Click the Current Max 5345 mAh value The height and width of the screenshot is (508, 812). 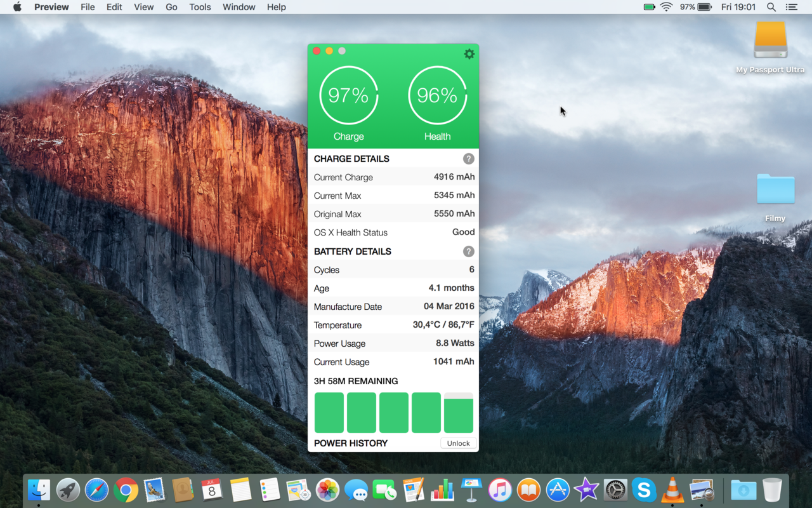(454, 196)
